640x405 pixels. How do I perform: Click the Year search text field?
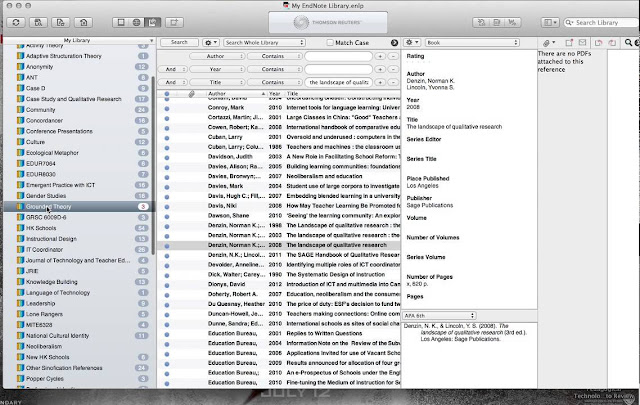(338, 69)
